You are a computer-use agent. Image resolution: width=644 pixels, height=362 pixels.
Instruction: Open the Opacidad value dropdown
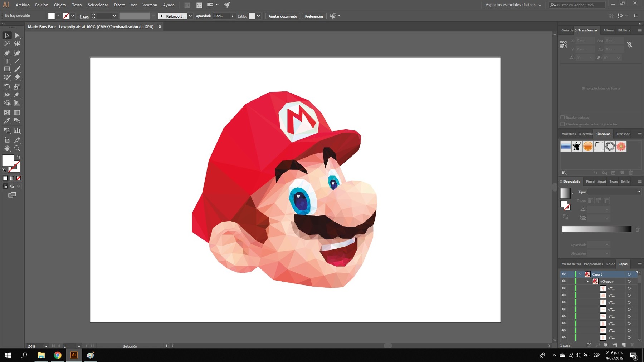[233, 16]
